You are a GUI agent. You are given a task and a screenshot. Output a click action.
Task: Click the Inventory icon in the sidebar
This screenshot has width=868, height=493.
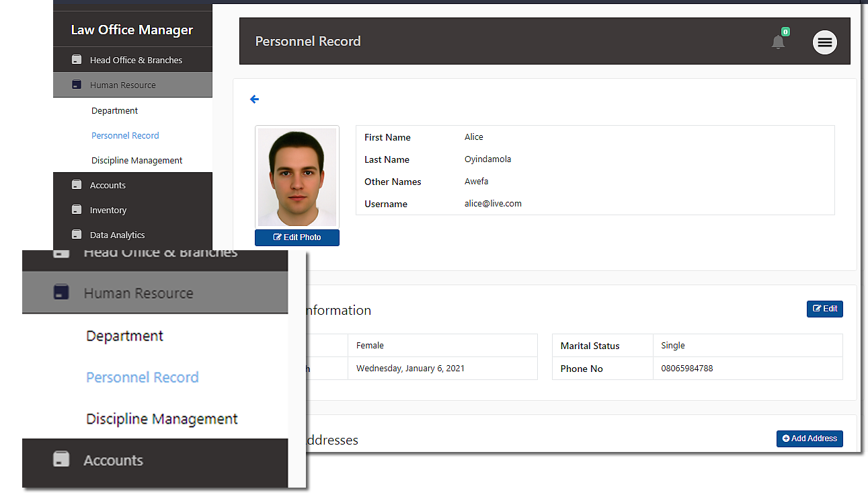(77, 210)
